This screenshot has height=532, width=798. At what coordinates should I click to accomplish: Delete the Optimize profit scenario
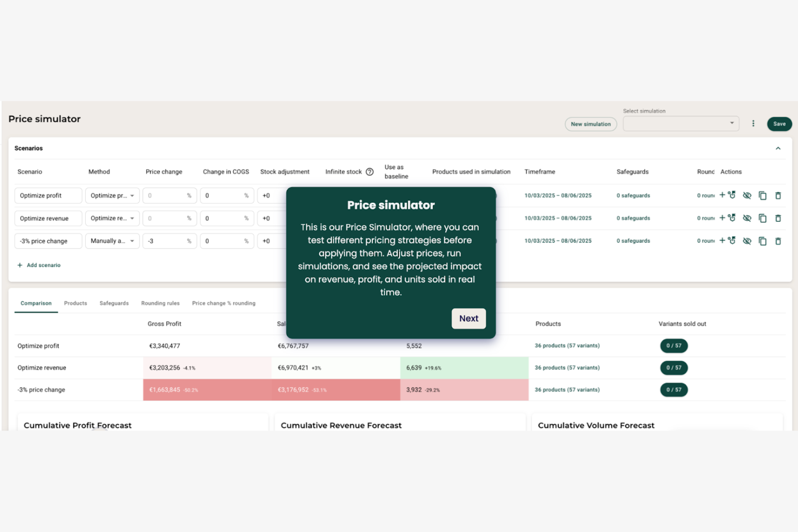(x=779, y=195)
